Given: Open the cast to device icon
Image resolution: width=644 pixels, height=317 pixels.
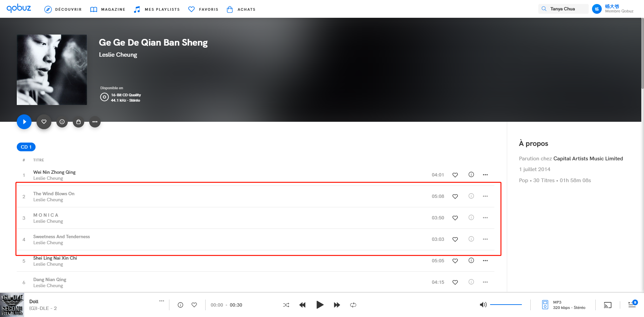Looking at the screenshot, I should tap(608, 305).
